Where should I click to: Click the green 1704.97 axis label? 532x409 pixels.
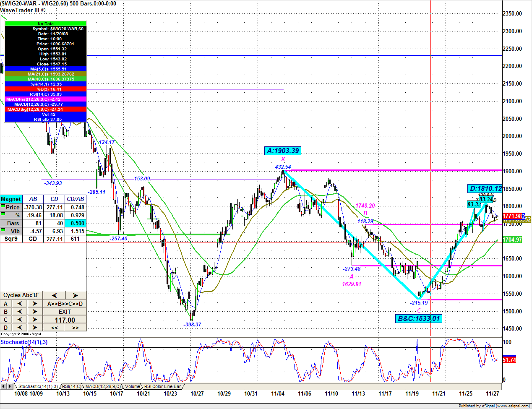(x=512, y=240)
